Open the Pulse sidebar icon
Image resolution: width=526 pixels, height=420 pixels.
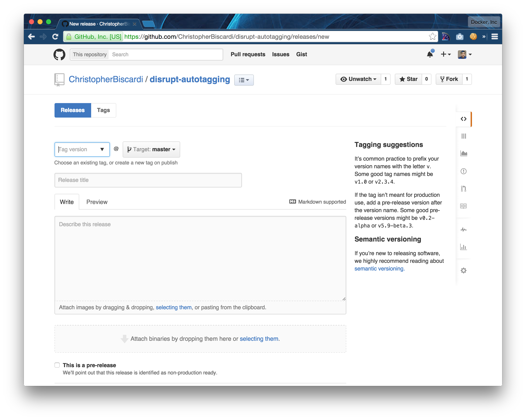coord(463,230)
